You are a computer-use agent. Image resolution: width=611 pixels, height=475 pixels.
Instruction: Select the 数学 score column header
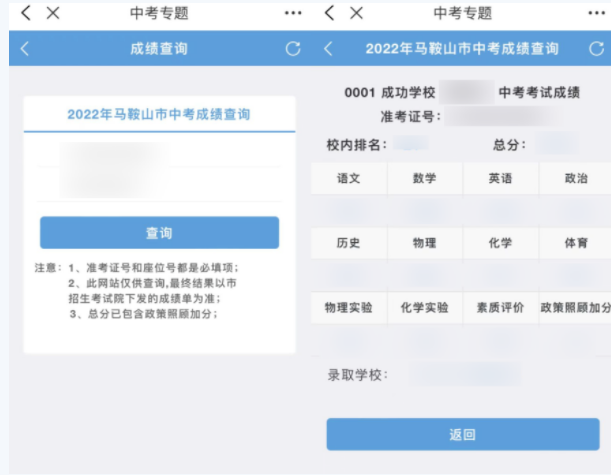click(x=424, y=178)
